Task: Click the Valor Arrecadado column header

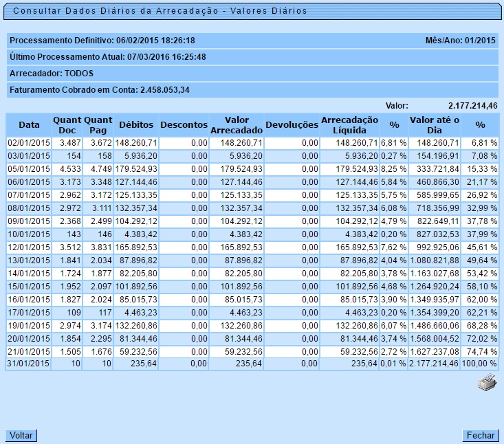Action: [x=237, y=125]
